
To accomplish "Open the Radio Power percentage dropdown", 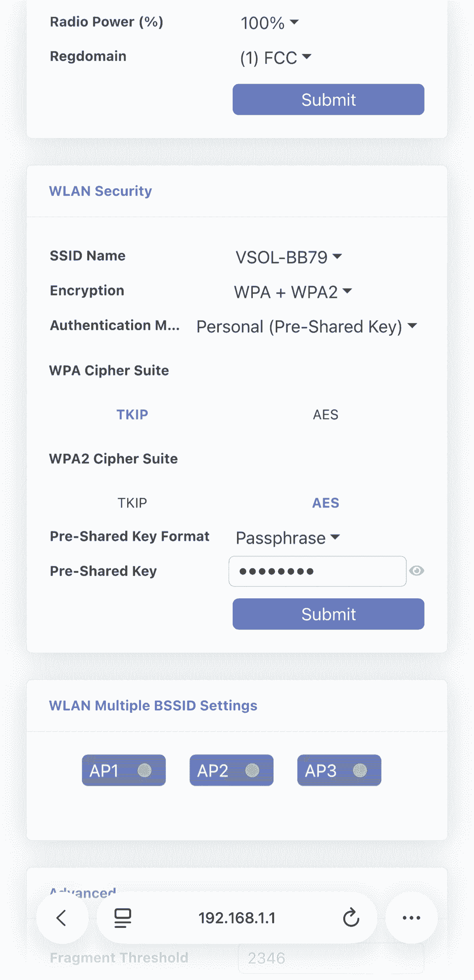I will [270, 23].
